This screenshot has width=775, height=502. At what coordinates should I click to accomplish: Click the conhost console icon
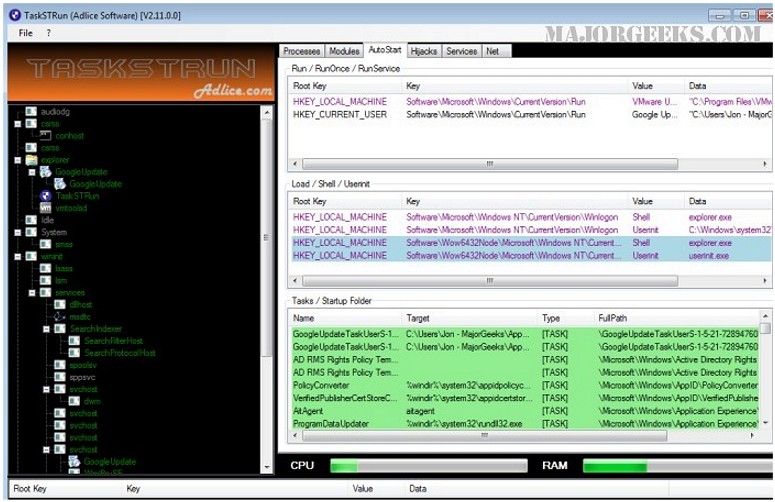point(45,135)
